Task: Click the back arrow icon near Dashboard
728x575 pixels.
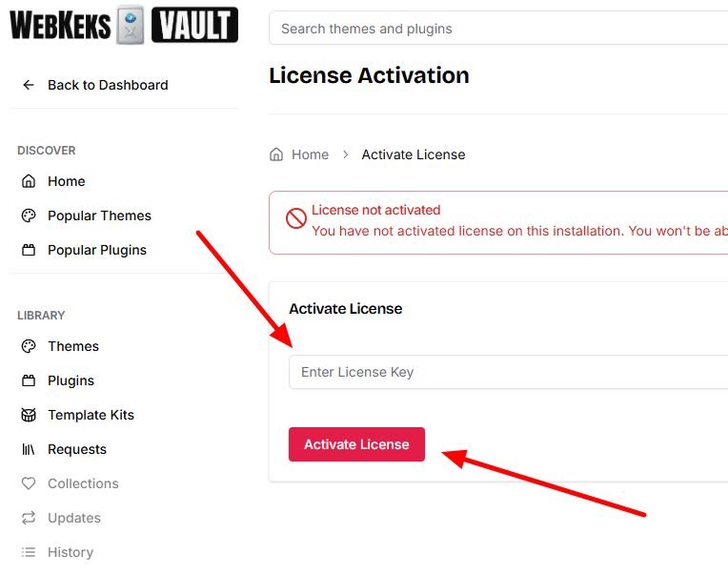Action: coord(29,85)
